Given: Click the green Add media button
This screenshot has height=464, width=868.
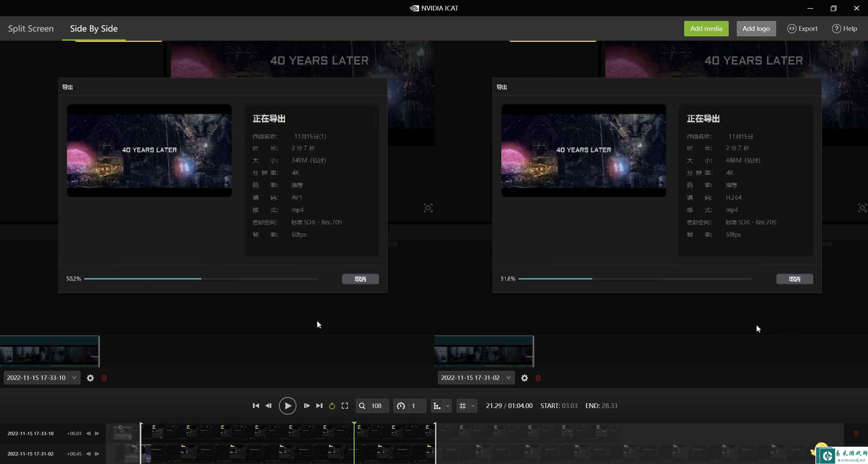Looking at the screenshot, I should [x=706, y=28].
